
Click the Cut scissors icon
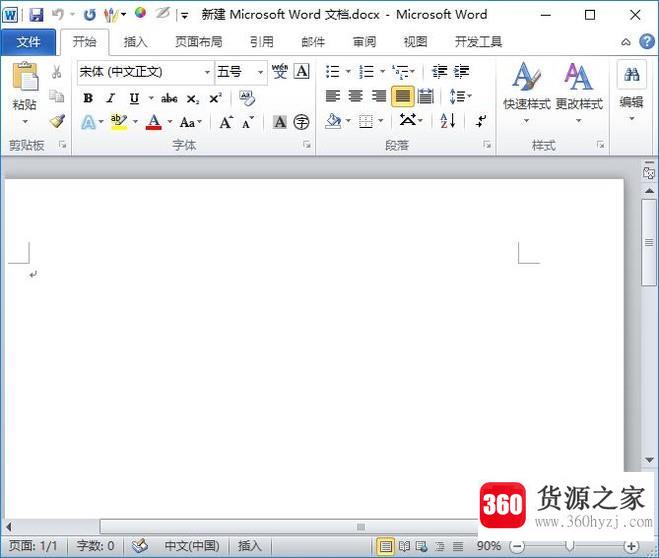coord(57,72)
